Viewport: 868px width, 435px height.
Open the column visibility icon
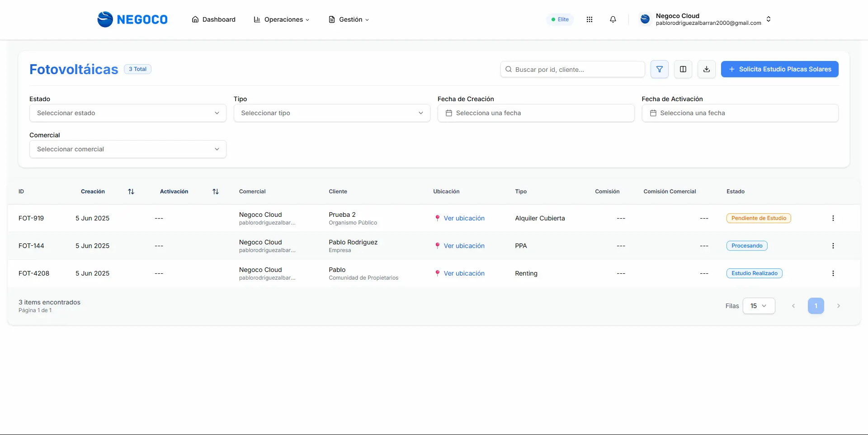pos(683,69)
